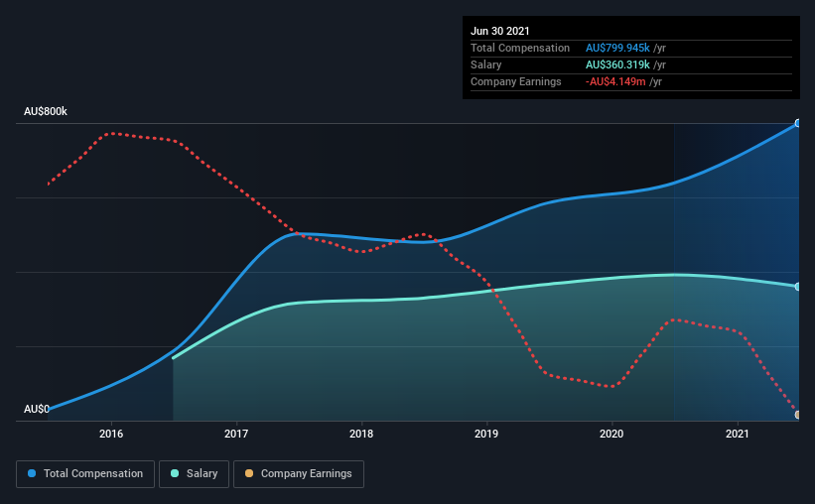
Task: Toggle the Total Compensation legend button
Action: [85, 474]
